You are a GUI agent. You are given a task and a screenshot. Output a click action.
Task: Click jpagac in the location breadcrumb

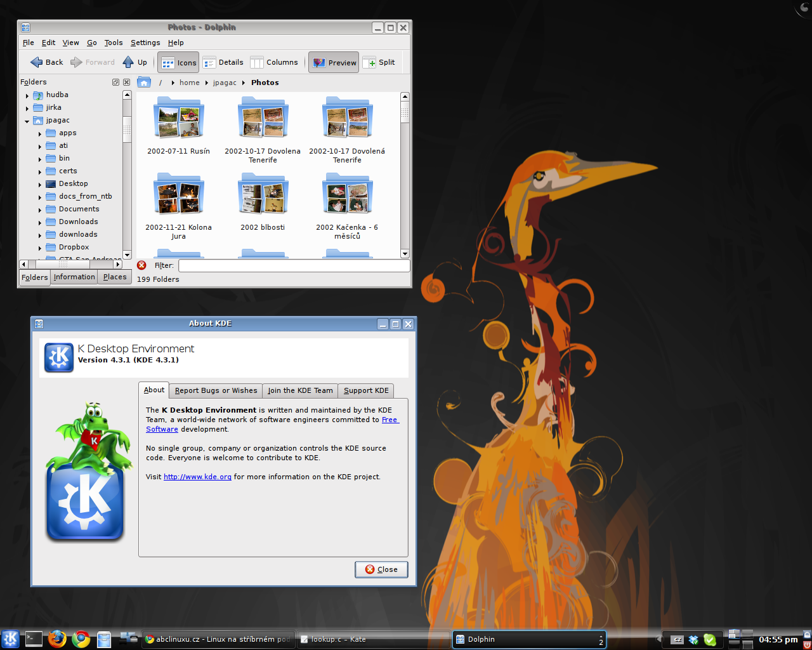point(225,83)
